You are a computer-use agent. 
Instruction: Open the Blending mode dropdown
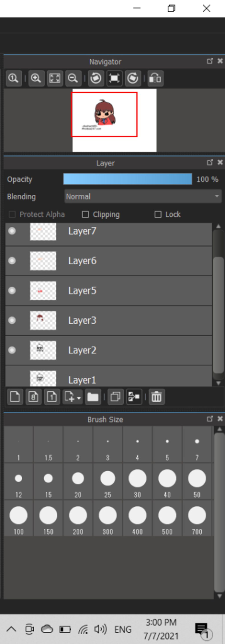click(x=143, y=197)
